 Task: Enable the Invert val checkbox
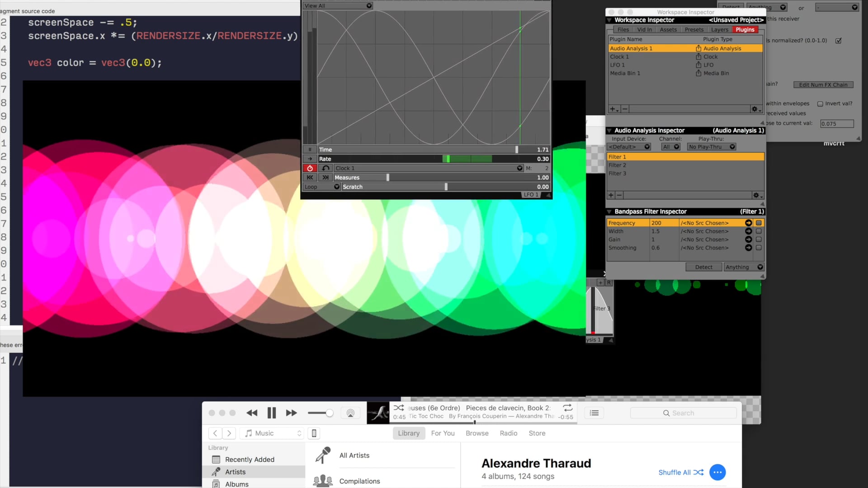coord(820,104)
